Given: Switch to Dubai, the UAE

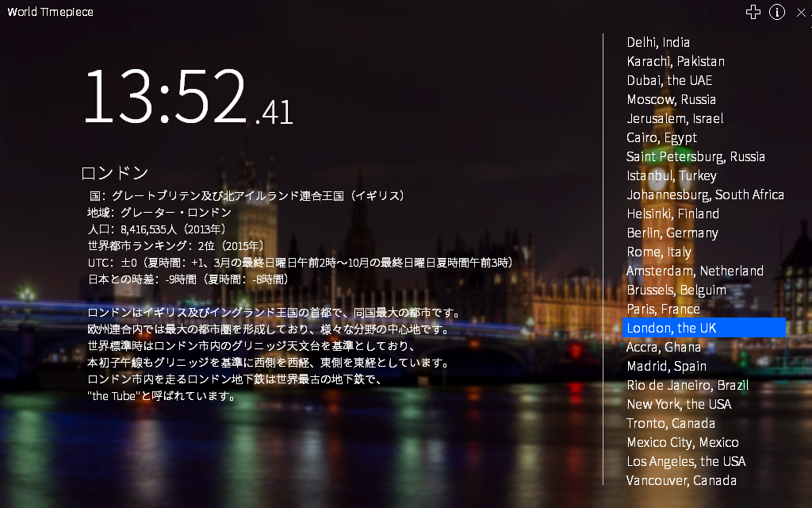Looking at the screenshot, I should coord(669,81).
